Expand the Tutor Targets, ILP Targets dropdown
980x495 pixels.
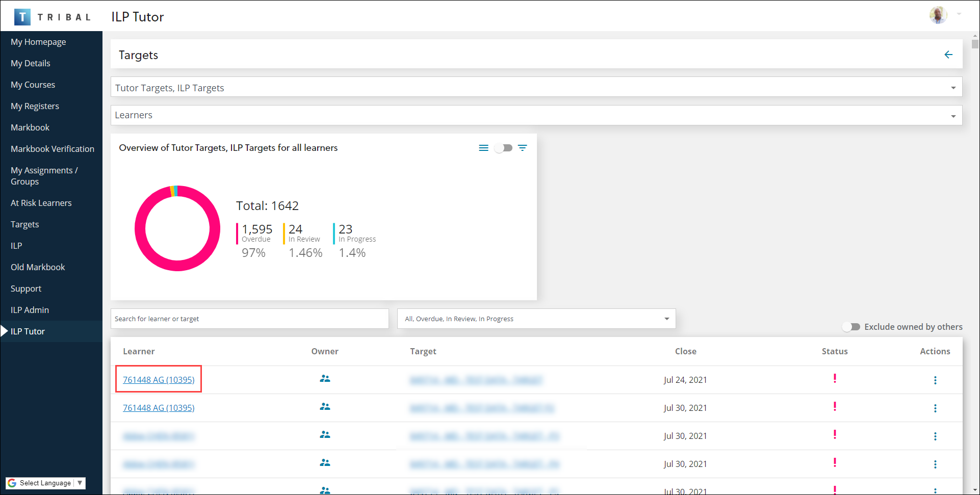952,87
